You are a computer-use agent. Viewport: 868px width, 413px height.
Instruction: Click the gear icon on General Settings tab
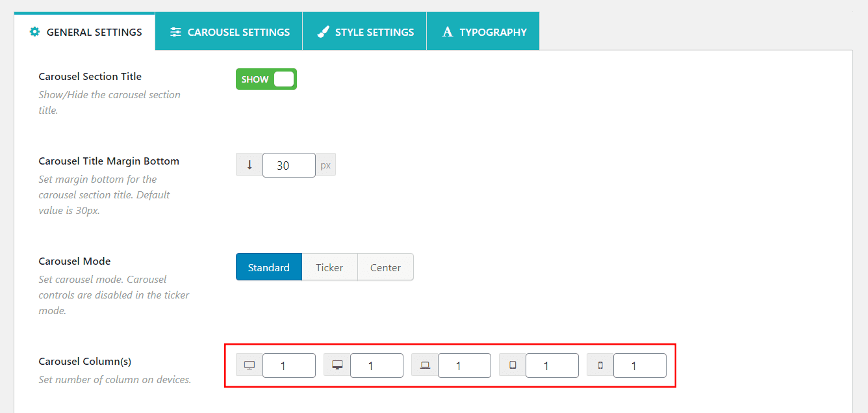point(35,32)
